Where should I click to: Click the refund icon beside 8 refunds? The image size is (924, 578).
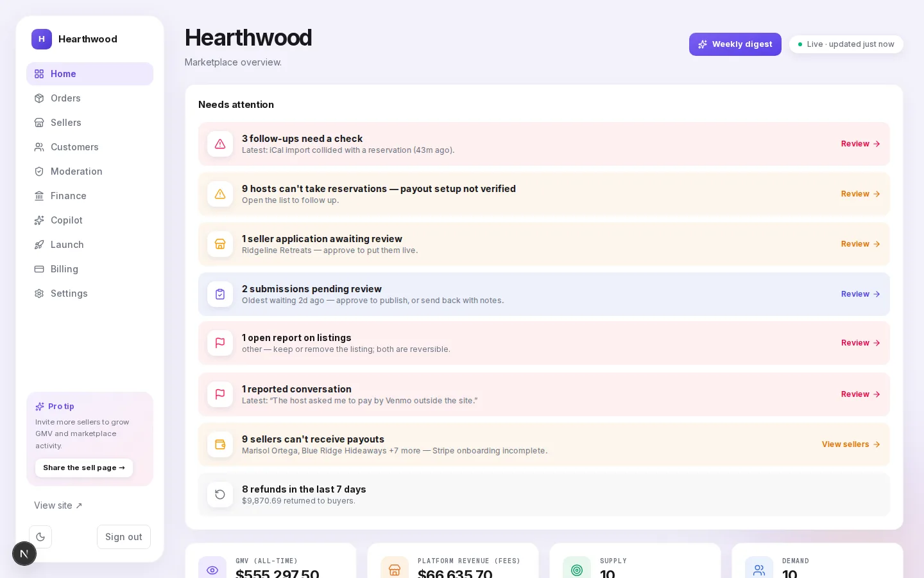pyautogui.click(x=220, y=495)
